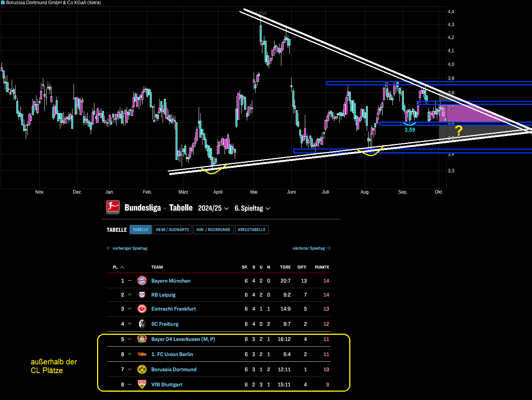
Task: Click the DIFF. column header
Action: click(302, 267)
